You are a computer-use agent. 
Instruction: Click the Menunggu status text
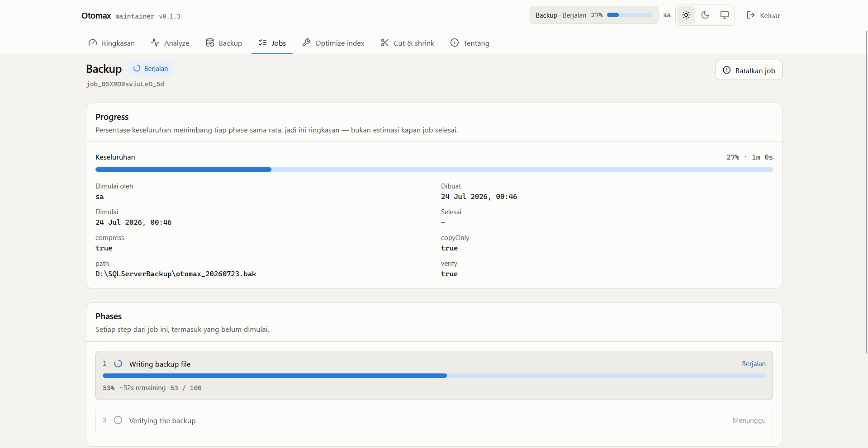tap(749, 420)
